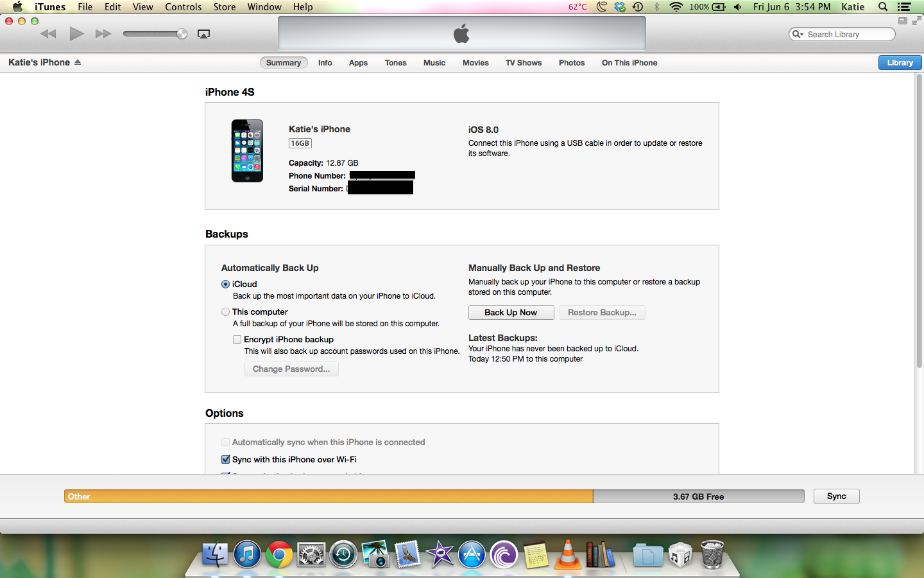Switch to the Movies tab

coord(475,63)
